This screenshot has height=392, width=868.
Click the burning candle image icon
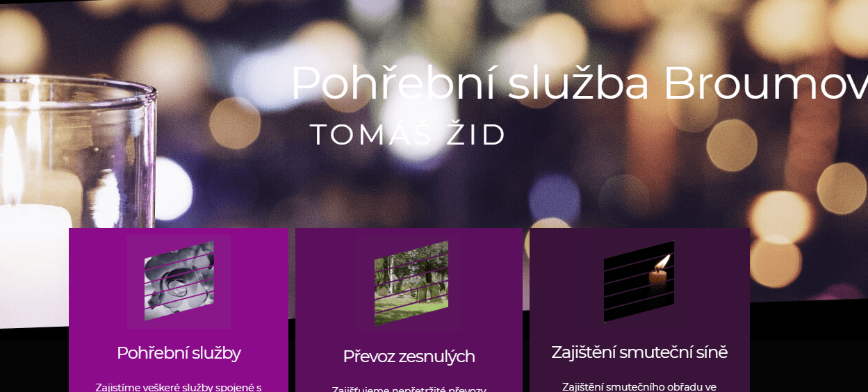639,281
